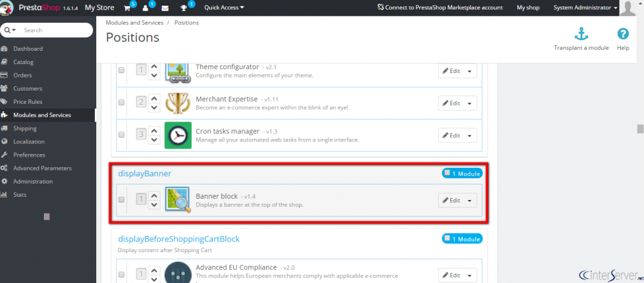Open the System Administrator dropdown

pos(586,8)
